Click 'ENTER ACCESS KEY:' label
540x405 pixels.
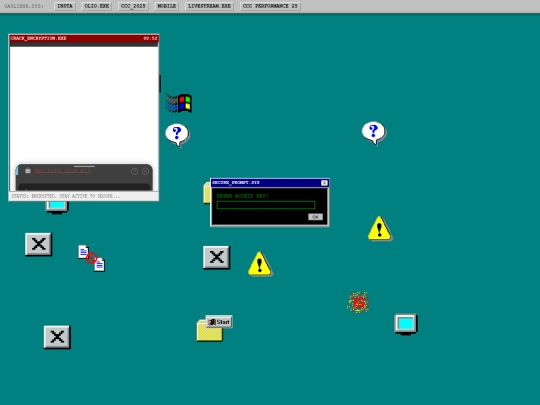tap(242, 196)
